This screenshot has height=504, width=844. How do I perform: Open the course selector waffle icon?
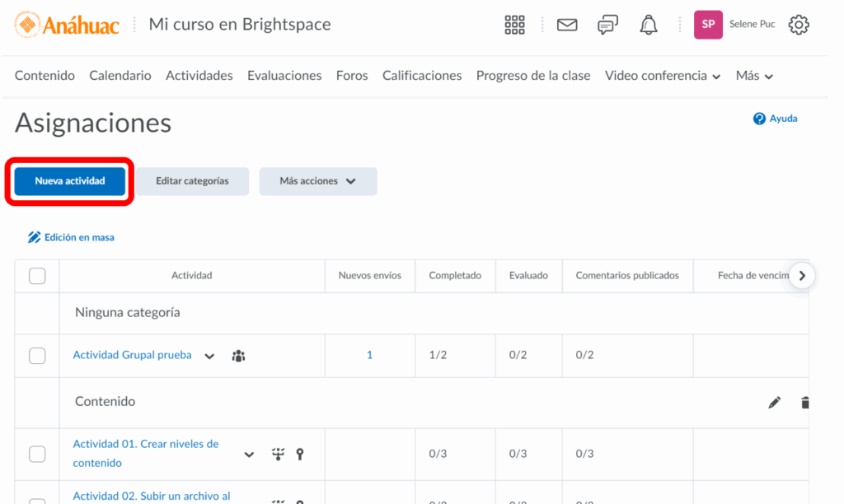coord(514,26)
